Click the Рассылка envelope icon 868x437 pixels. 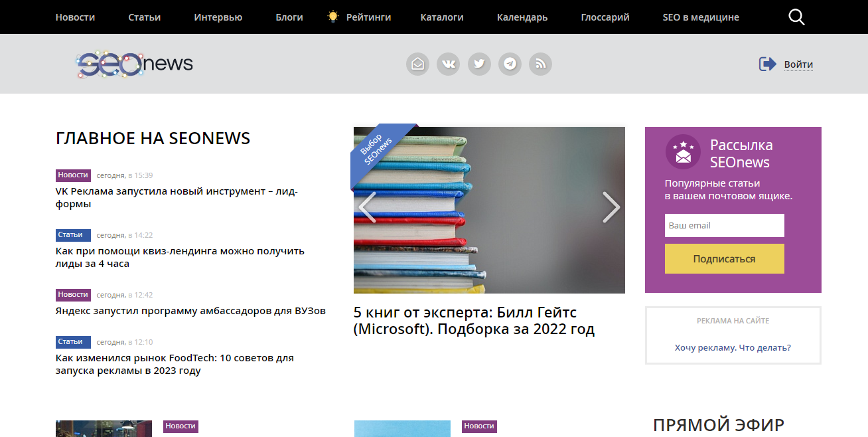tap(683, 152)
